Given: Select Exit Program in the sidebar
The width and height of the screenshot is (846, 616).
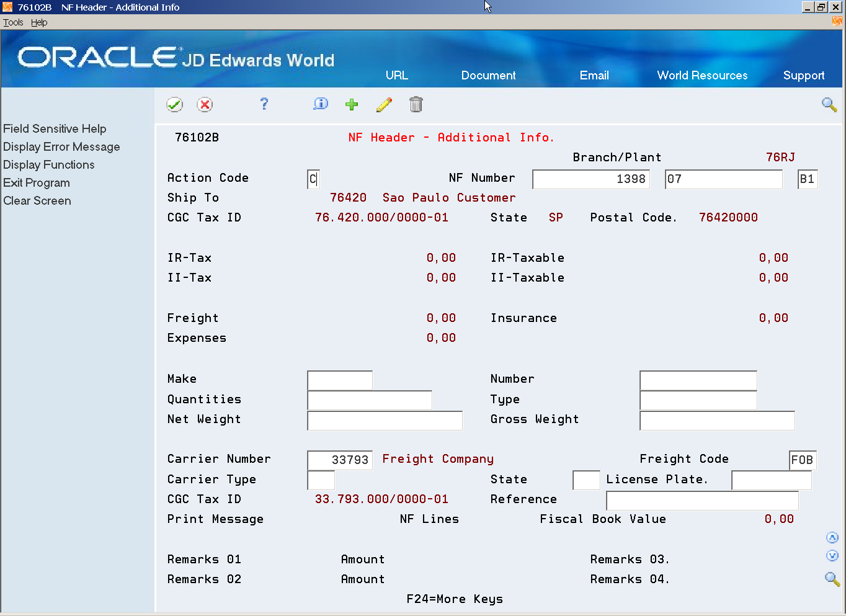Looking at the screenshot, I should [37, 182].
